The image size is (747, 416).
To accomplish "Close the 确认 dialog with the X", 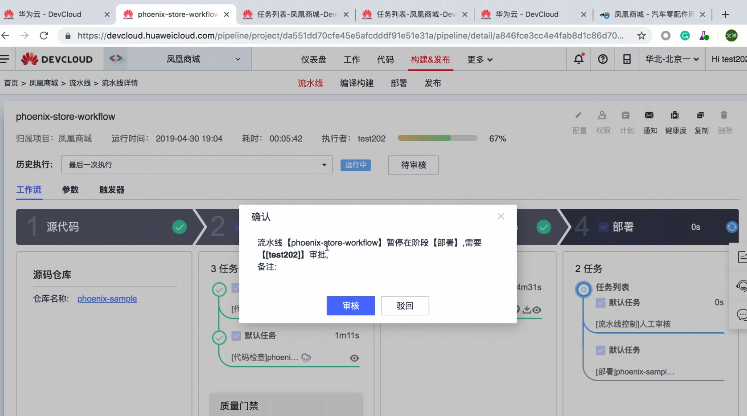I will (501, 216).
